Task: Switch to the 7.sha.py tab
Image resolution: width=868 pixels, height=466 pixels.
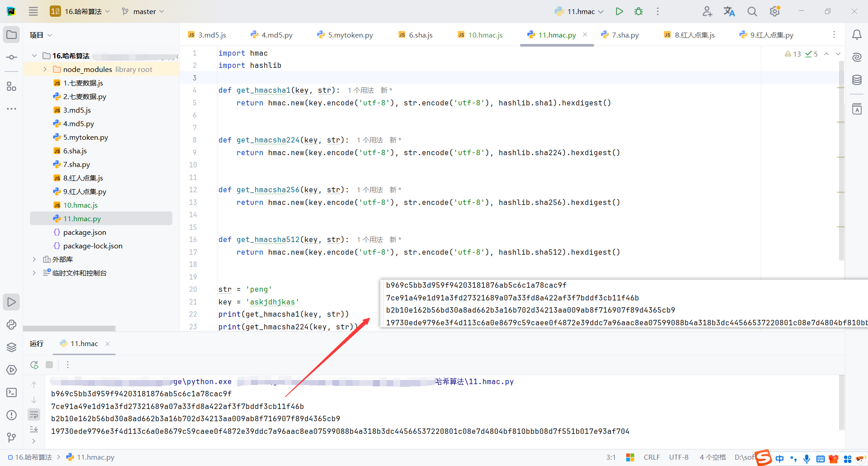Action: point(620,35)
